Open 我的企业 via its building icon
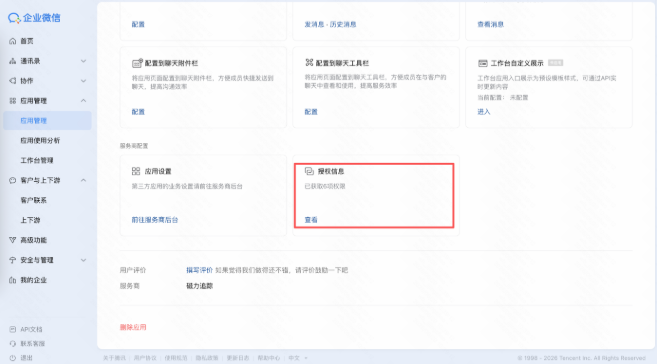The height and width of the screenshot is (364, 657). (13, 280)
